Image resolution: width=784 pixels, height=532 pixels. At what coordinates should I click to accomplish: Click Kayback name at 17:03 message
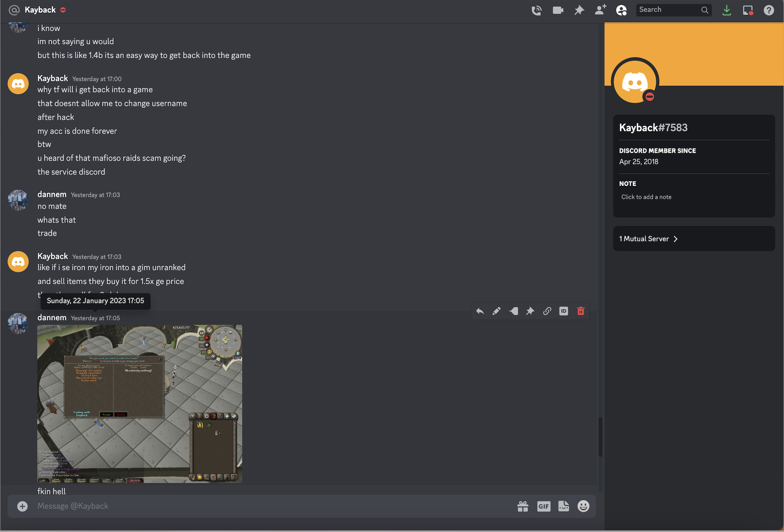click(x=52, y=256)
